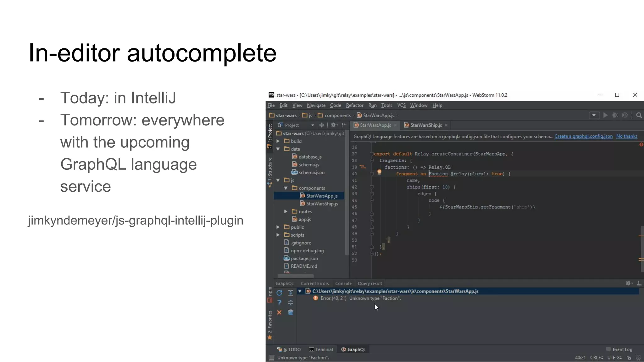Open the Refactor menu

[354, 105]
